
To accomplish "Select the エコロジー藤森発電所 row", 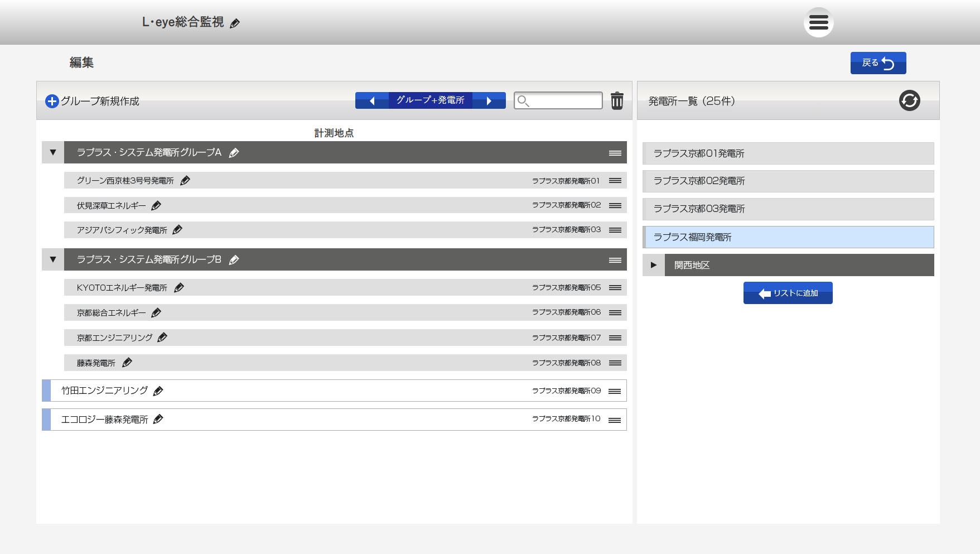I will [335, 420].
